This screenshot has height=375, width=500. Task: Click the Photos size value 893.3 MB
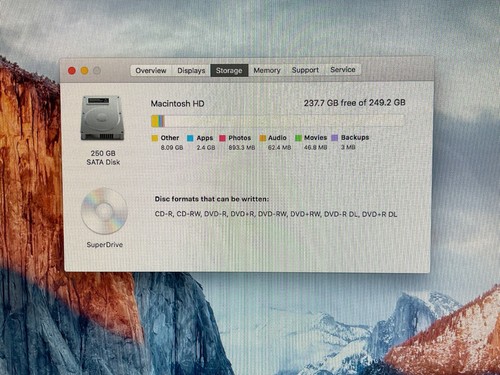click(x=242, y=147)
